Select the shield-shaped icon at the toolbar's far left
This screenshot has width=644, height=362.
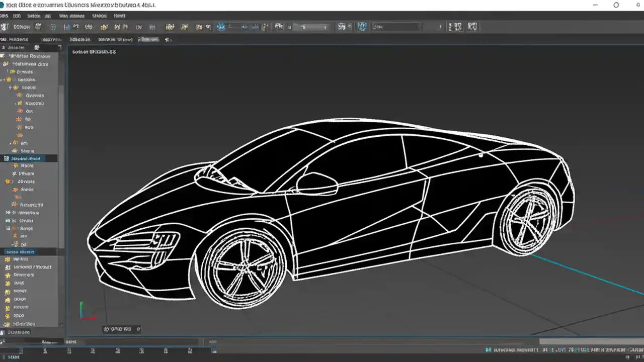4,27
